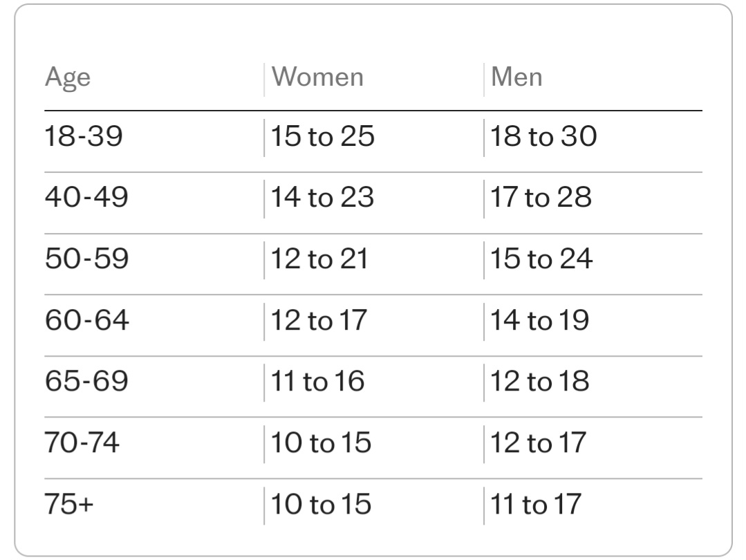746x560 pixels.
Task: Click the Men value 18 to 30
Action: (x=543, y=136)
